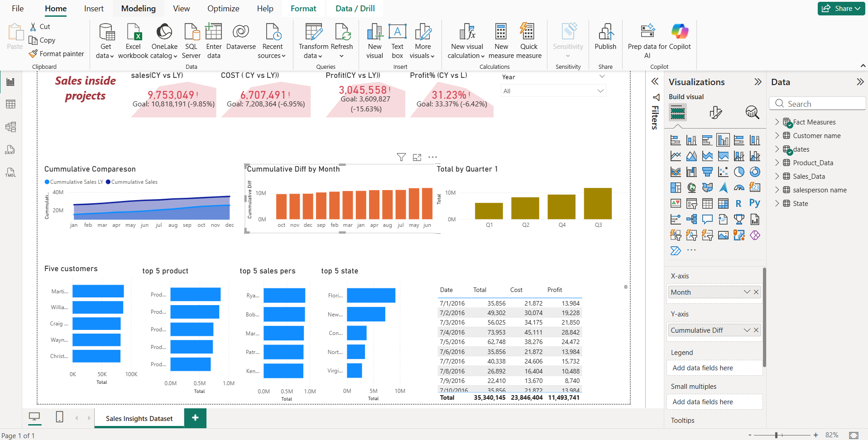Switch to Table view in left sidebar

[x=10, y=104]
